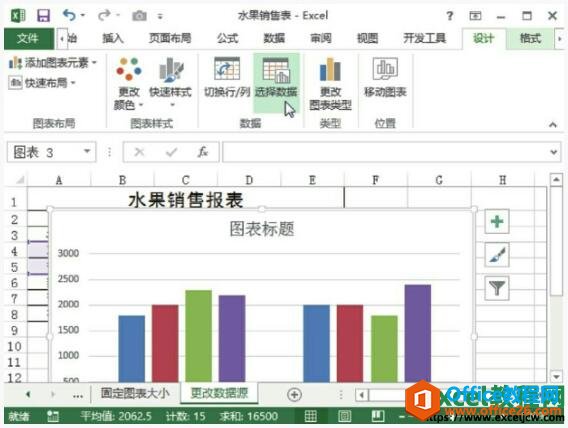
Task: Click the macro recording icon in status bar
Action: (x=53, y=416)
